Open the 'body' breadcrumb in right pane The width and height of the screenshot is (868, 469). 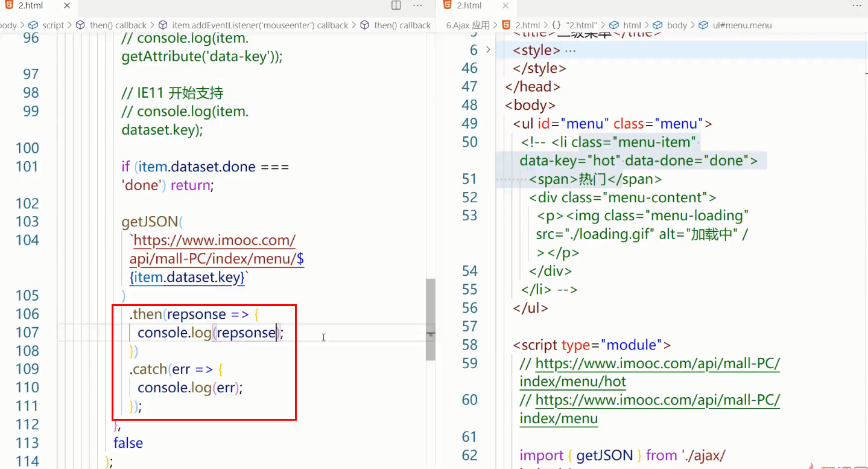pos(670,25)
